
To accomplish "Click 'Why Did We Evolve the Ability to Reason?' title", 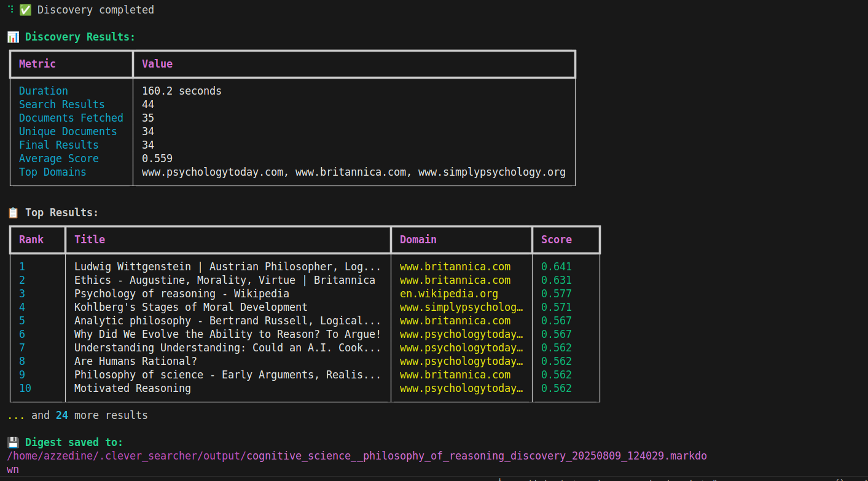I will pyautogui.click(x=228, y=334).
